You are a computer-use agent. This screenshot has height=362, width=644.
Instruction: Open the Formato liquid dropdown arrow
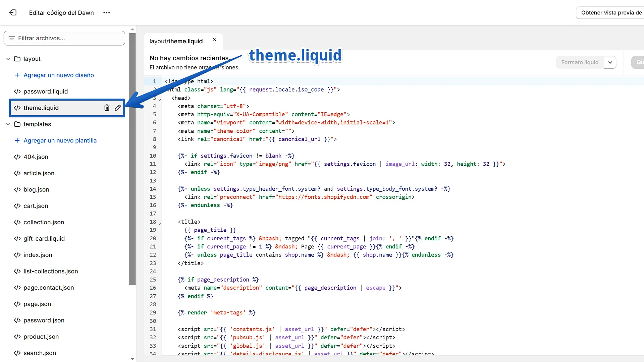(610, 63)
